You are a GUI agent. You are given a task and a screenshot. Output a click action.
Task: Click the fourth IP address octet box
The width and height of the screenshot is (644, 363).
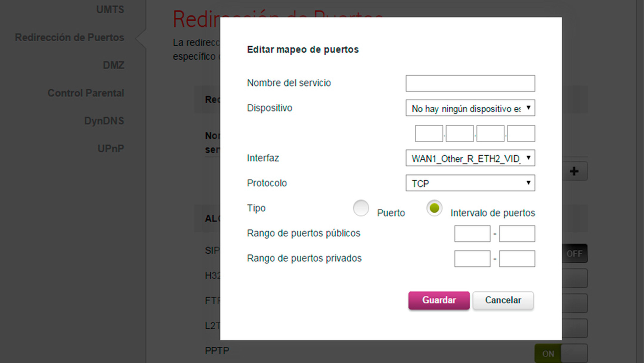pos(521,133)
